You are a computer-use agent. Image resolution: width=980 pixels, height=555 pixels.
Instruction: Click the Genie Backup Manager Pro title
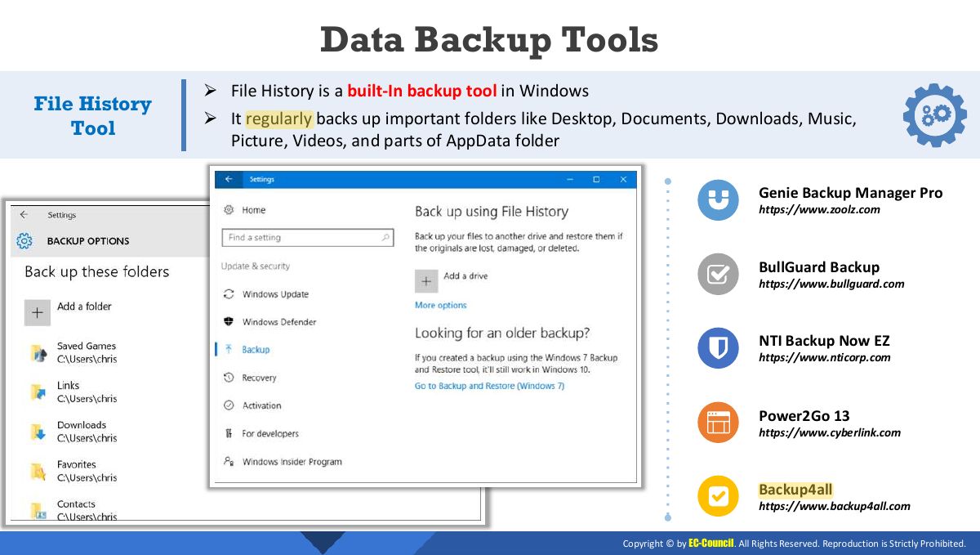(851, 193)
